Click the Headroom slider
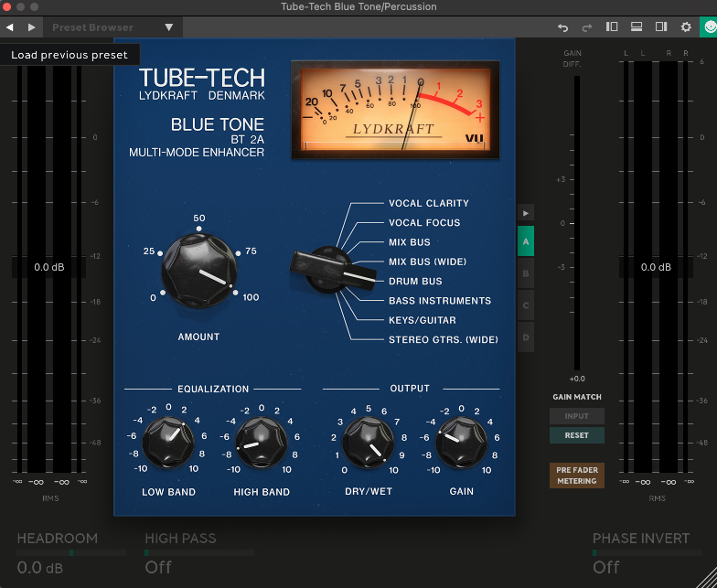This screenshot has height=588, width=717. (x=71, y=553)
